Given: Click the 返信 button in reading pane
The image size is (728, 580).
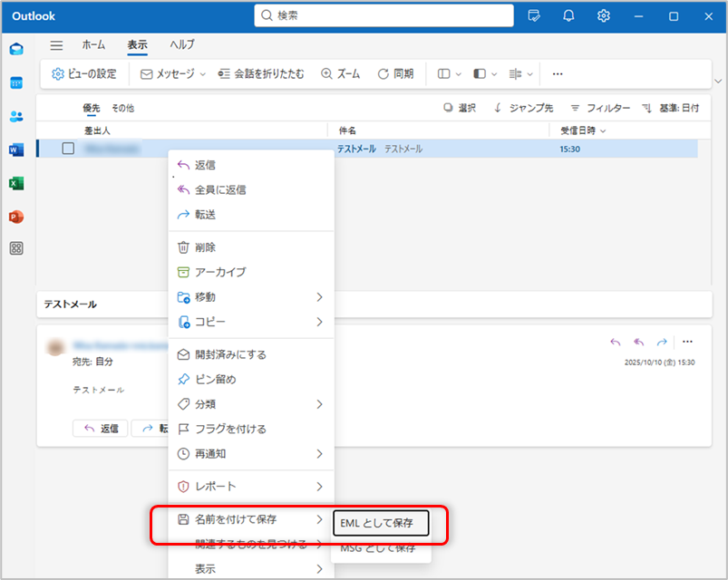Looking at the screenshot, I should click(x=101, y=429).
